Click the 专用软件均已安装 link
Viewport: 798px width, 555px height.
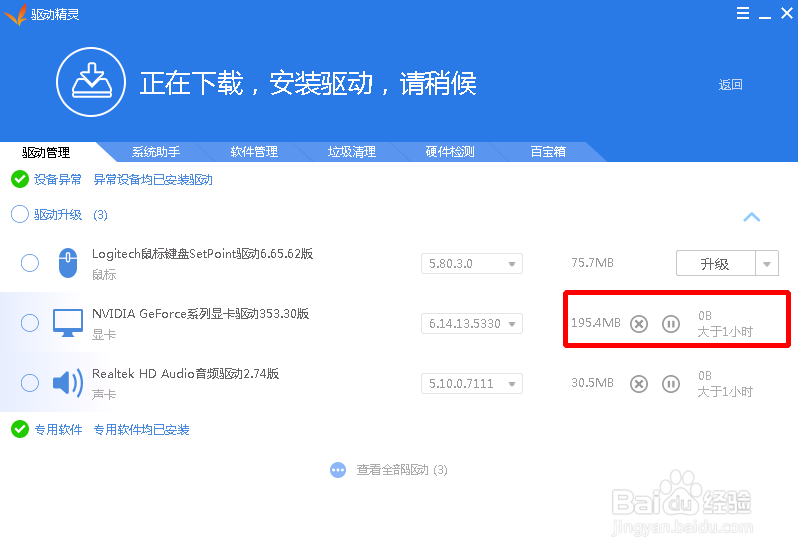[x=141, y=430]
